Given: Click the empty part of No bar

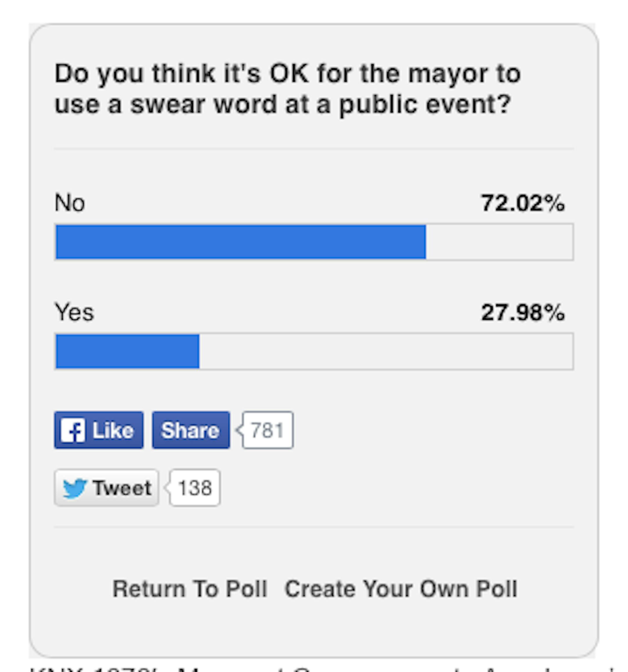Looking at the screenshot, I should (x=499, y=242).
